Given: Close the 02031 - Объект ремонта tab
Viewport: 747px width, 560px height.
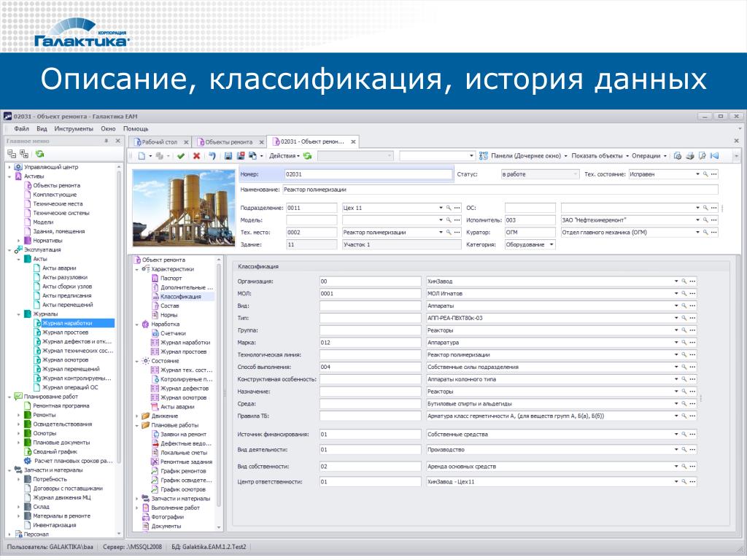Looking at the screenshot, I should click(354, 142).
